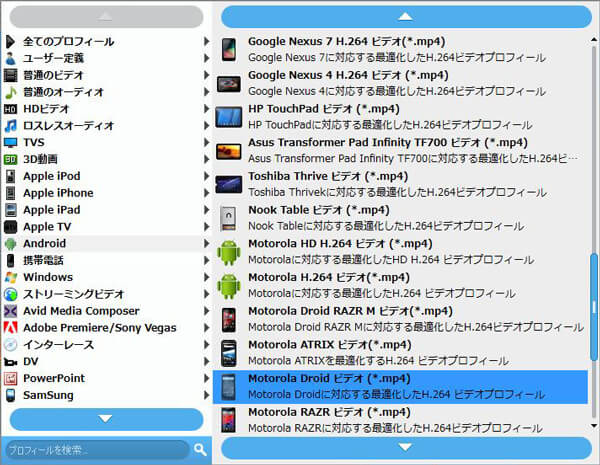Select the ロスレスオーディオ category
Screen dimensions: 600x465
(60, 125)
